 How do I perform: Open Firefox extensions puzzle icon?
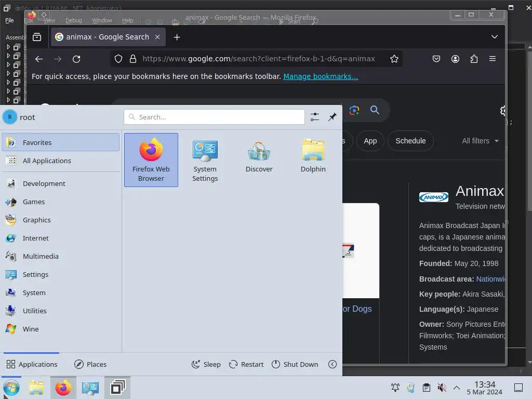tap(474, 59)
